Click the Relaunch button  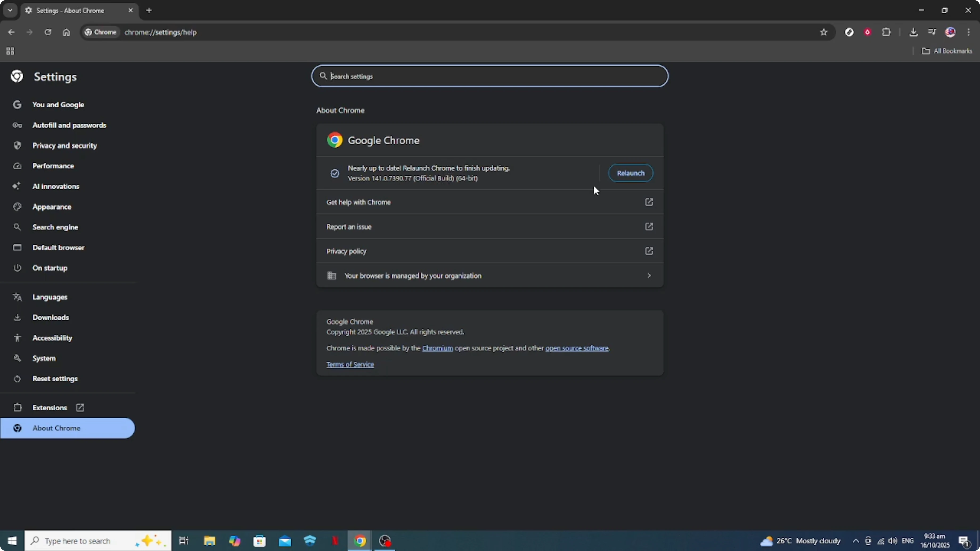[630, 173]
